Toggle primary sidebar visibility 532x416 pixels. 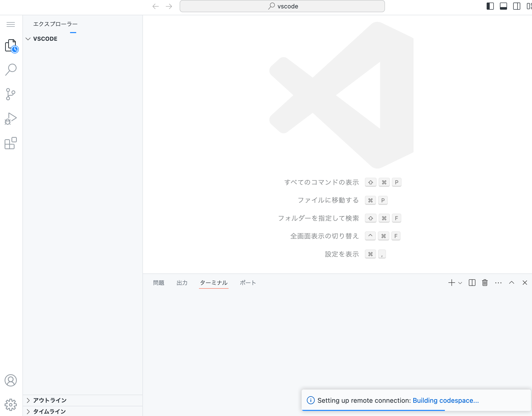coord(490,6)
